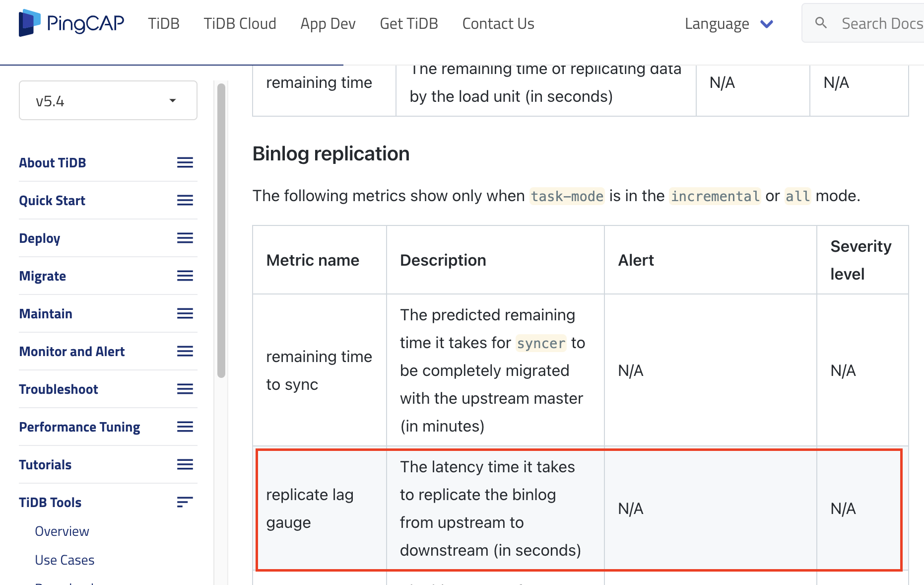The image size is (924, 585).
Task: Expand the Quick Start menu icon
Action: pos(185,201)
